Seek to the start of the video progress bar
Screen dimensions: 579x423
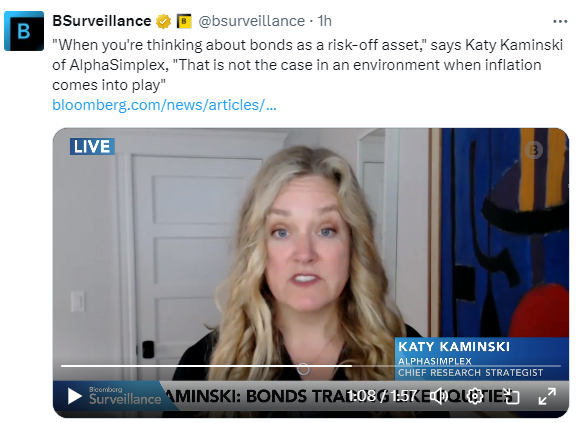click(x=62, y=366)
